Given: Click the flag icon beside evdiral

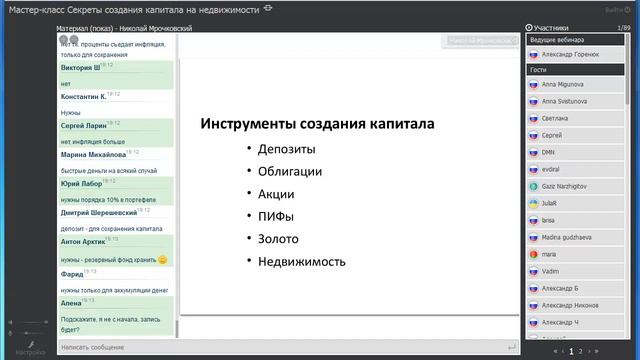Looking at the screenshot, I should coord(533,169).
